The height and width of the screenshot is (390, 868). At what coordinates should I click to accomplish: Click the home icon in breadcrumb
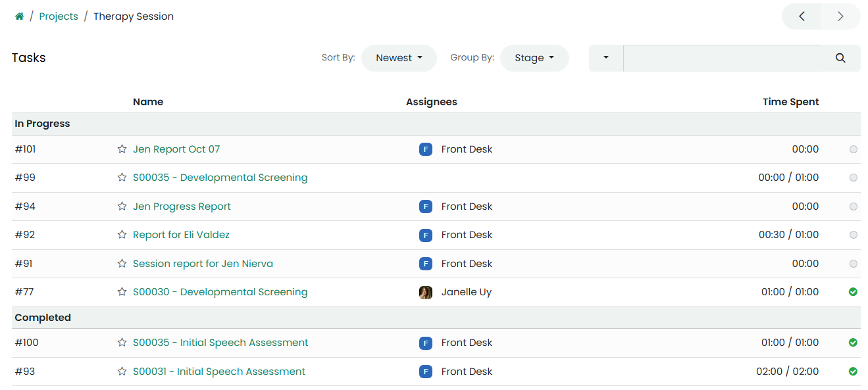point(20,16)
